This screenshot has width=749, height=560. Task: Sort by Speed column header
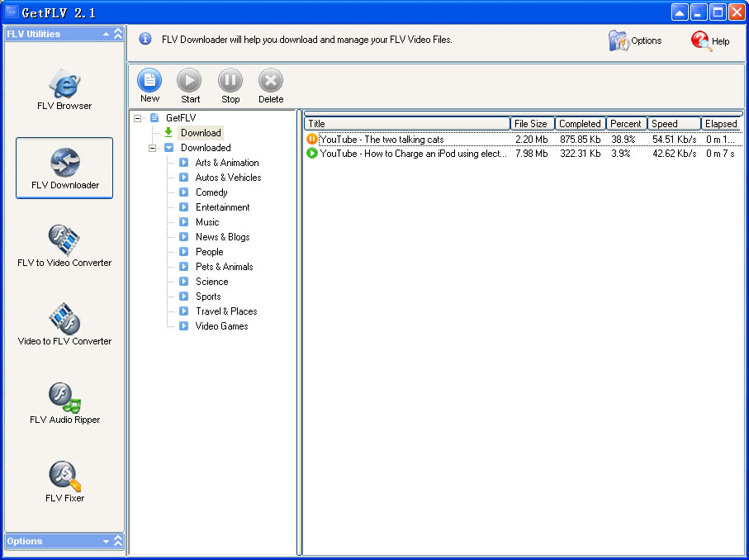[674, 124]
